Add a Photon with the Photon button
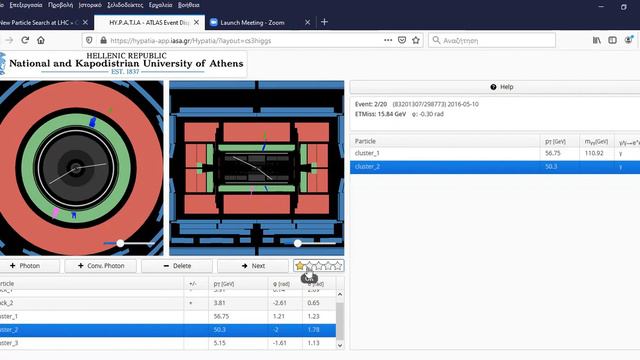Viewport: 640px width, 360px height. tap(29, 266)
